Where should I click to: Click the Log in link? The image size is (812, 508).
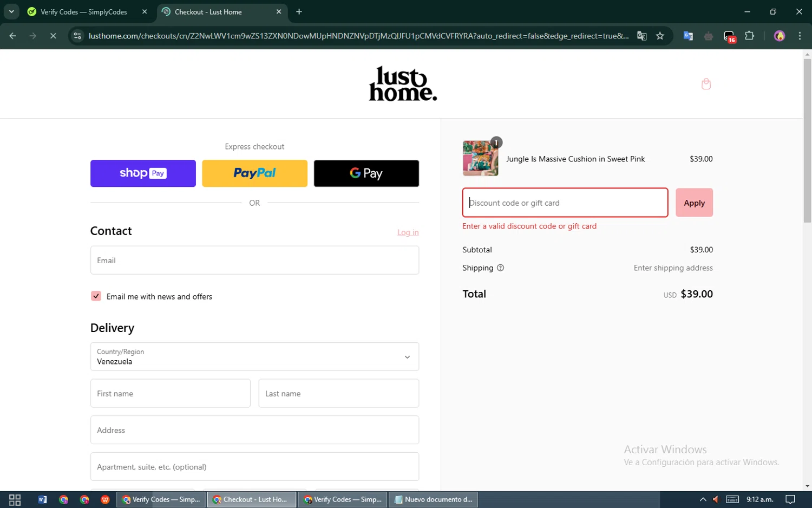click(x=408, y=232)
